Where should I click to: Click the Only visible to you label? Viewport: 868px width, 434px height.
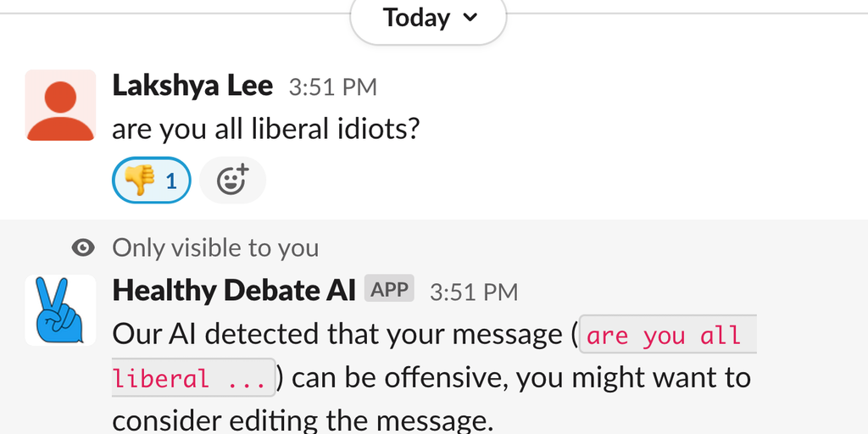215,248
